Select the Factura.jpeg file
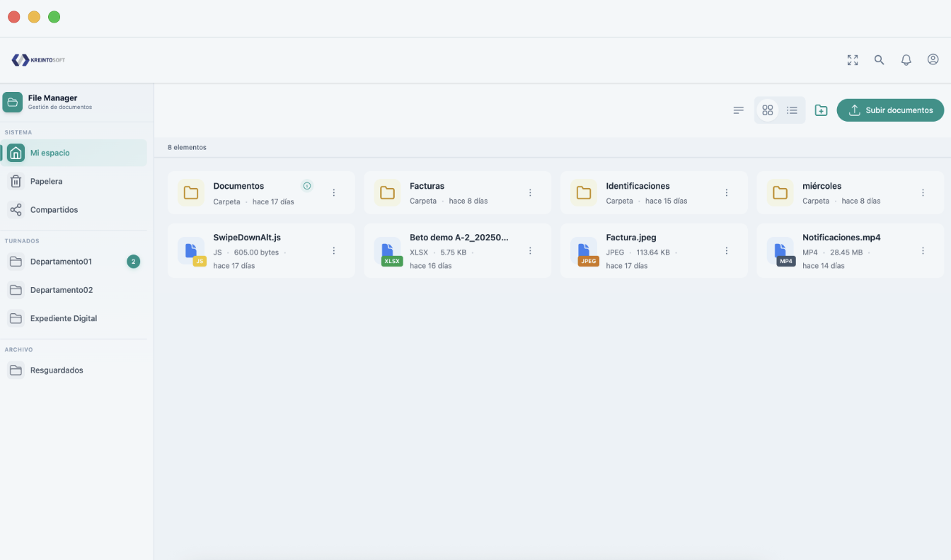This screenshot has width=951, height=560. 631,238
